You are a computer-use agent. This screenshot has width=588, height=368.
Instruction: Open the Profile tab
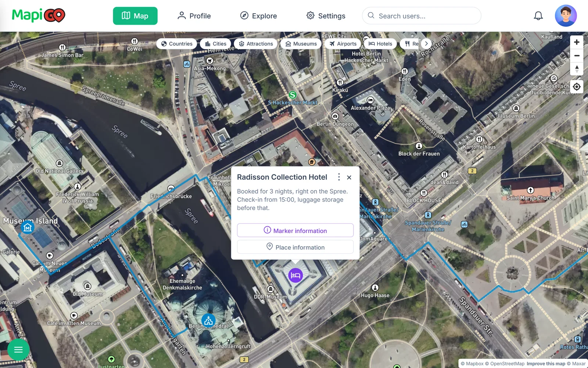click(x=194, y=16)
